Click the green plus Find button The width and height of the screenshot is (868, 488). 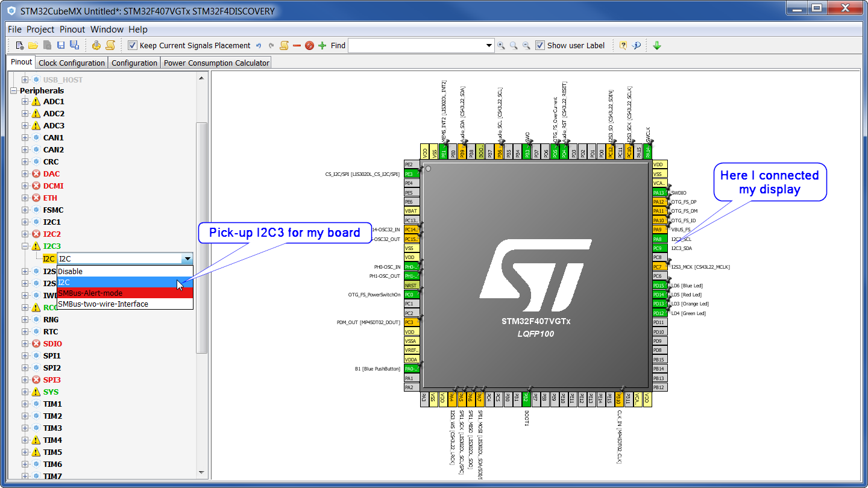click(321, 45)
